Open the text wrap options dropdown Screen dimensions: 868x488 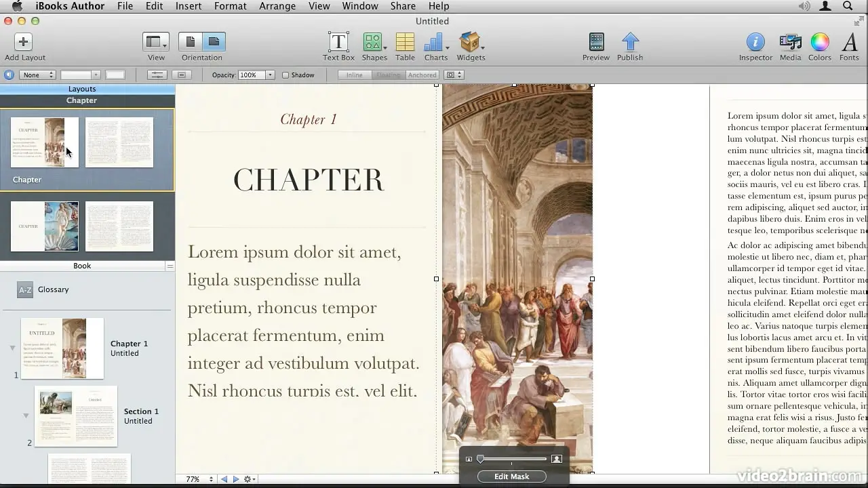[454, 75]
